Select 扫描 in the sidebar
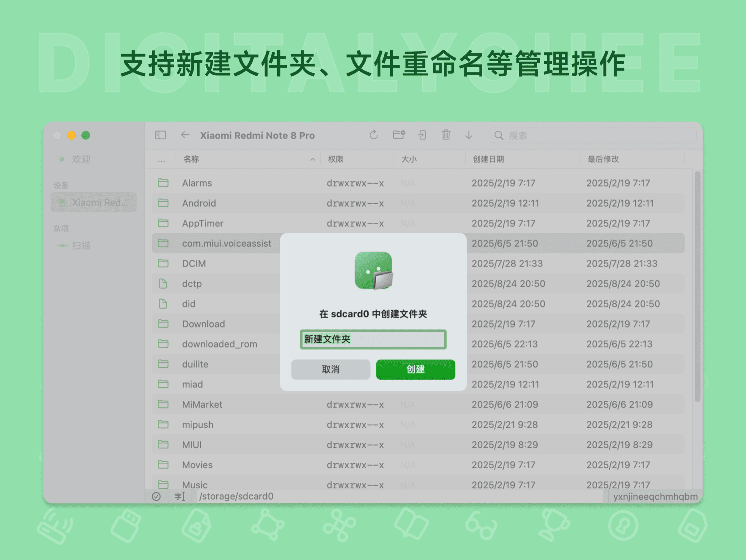 81,245
